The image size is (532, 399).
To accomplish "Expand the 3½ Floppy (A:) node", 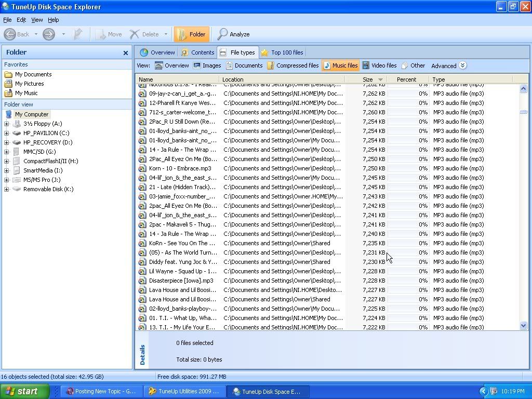I will pos(6,124).
